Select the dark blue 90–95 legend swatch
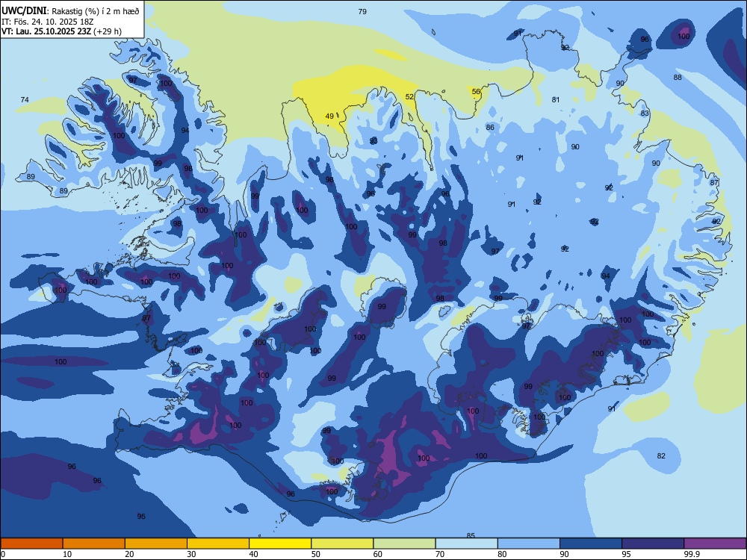Image resolution: width=747 pixels, height=560 pixels. pos(591,544)
